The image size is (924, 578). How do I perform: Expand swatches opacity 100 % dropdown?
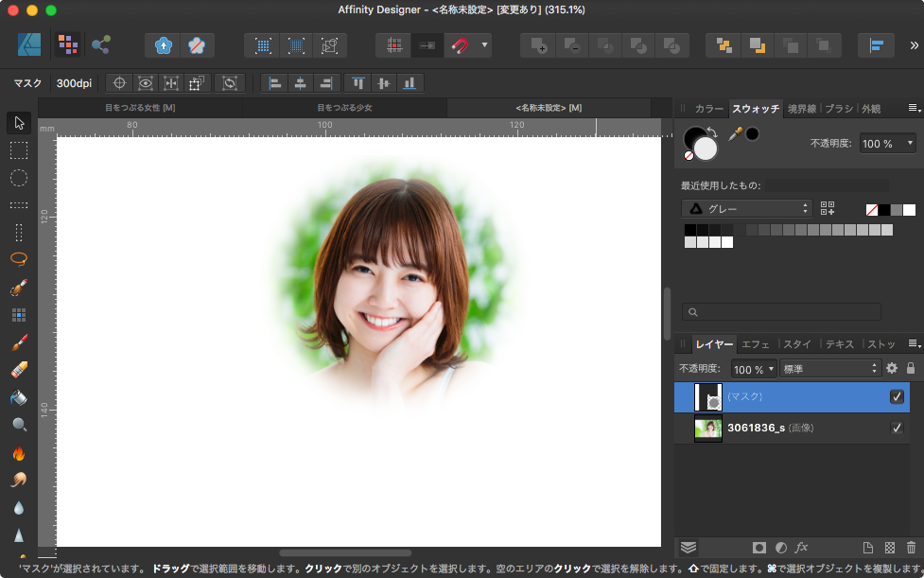(887, 144)
